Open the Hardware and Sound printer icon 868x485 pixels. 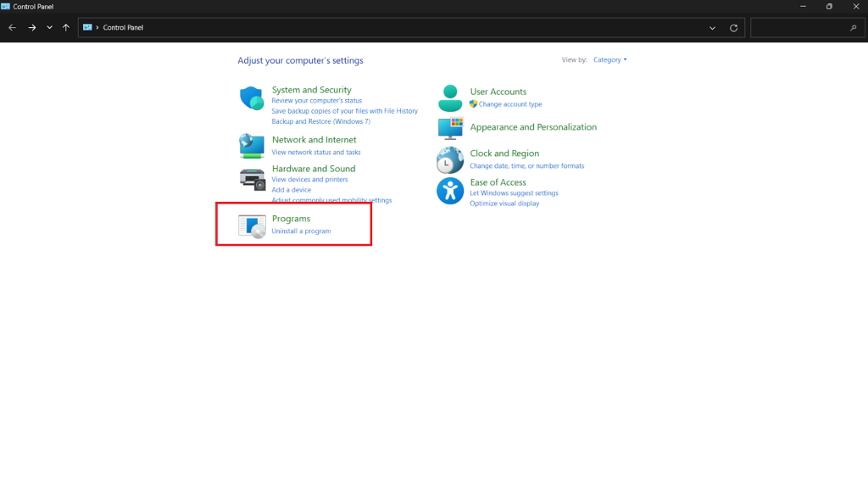(253, 180)
